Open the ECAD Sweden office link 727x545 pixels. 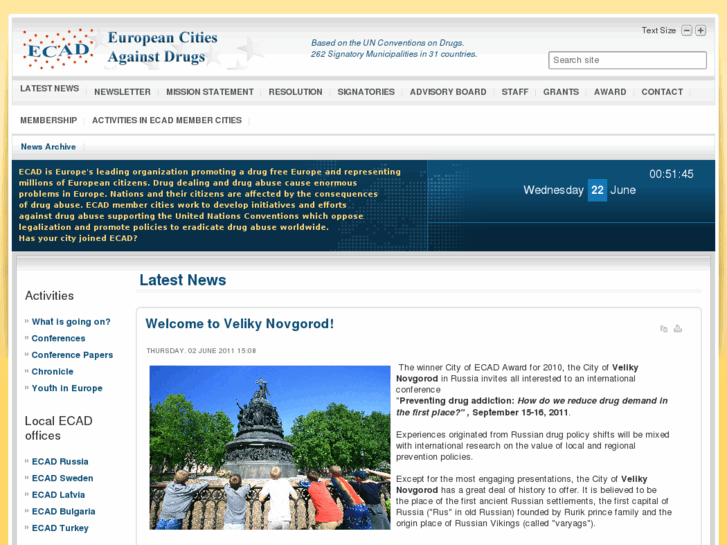(x=63, y=478)
